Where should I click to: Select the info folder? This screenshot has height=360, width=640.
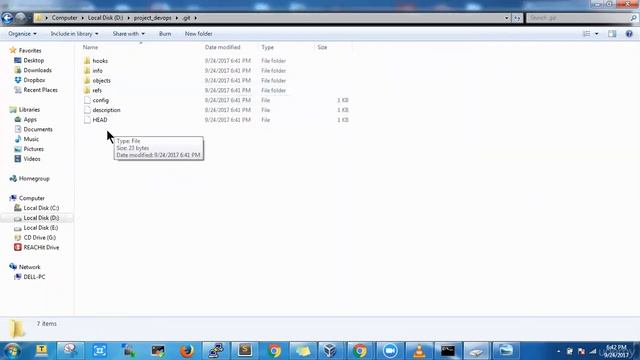click(x=97, y=71)
